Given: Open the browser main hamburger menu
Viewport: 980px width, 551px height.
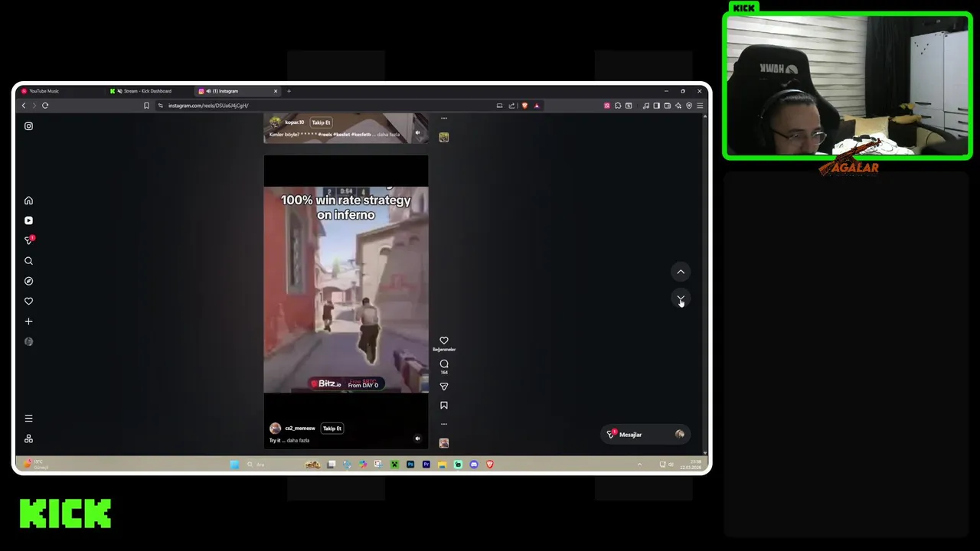Looking at the screenshot, I should tap(700, 106).
